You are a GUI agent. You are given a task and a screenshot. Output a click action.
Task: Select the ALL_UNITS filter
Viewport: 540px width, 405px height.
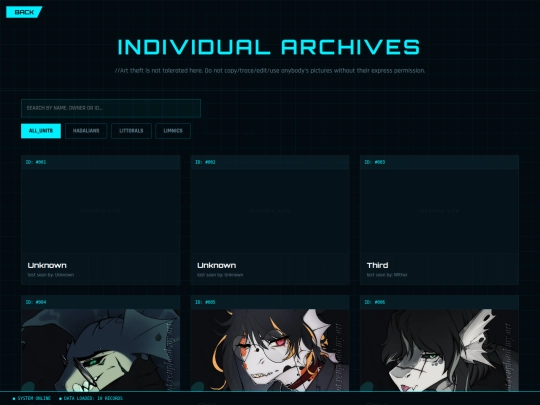[x=41, y=131]
